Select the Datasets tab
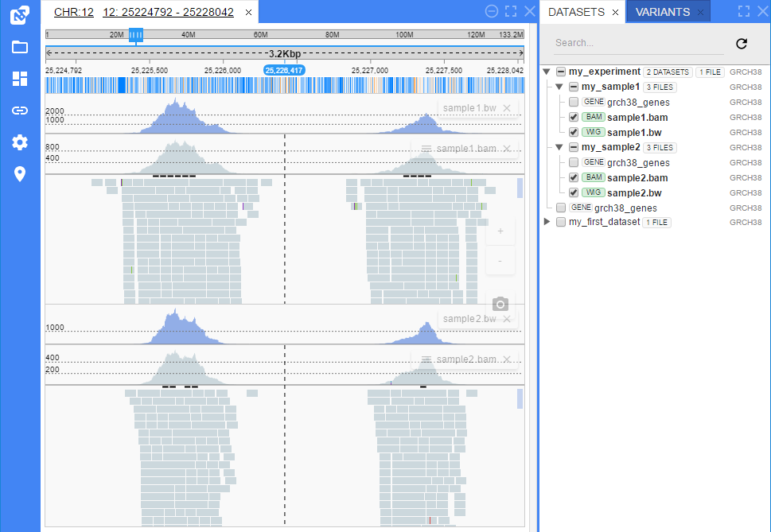This screenshot has width=771, height=532. [x=576, y=12]
